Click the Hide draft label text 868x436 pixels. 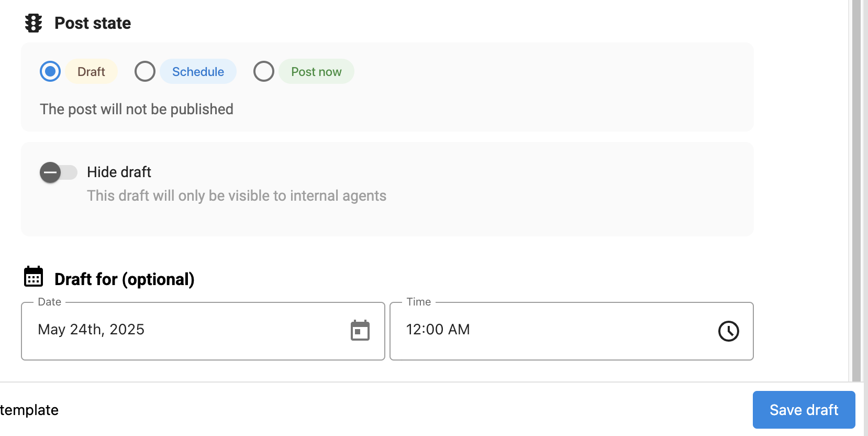[119, 172]
